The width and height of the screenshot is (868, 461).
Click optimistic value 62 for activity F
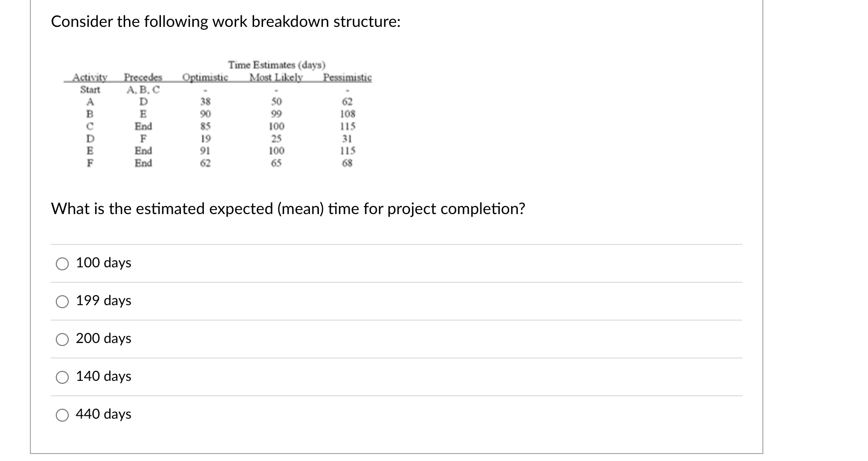tap(205, 163)
